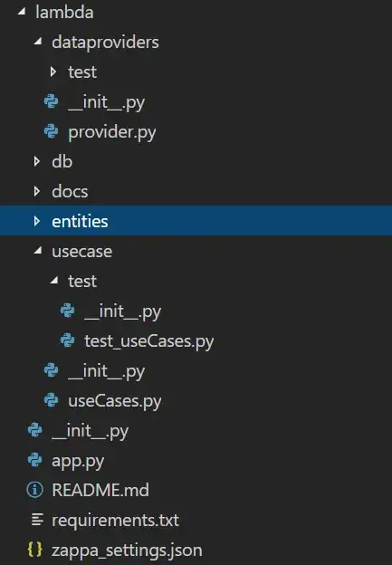Image resolution: width=392 pixels, height=565 pixels.
Task: Collapse the usecase folder arrow
Action: pyautogui.click(x=38, y=251)
